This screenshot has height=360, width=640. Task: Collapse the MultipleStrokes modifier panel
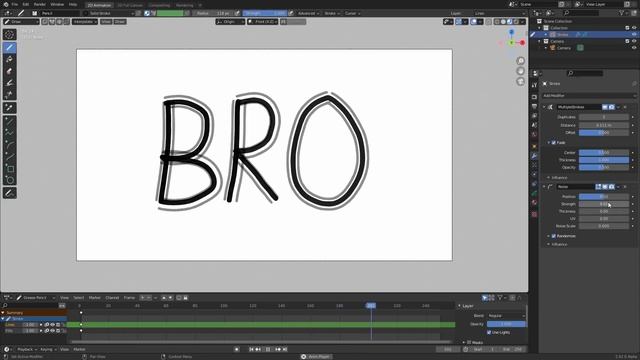pyautogui.click(x=544, y=107)
